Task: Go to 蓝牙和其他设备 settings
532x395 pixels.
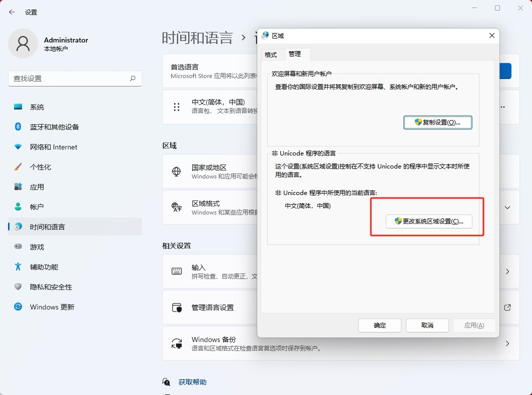Action: pyautogui.click(x=75, y=127)
